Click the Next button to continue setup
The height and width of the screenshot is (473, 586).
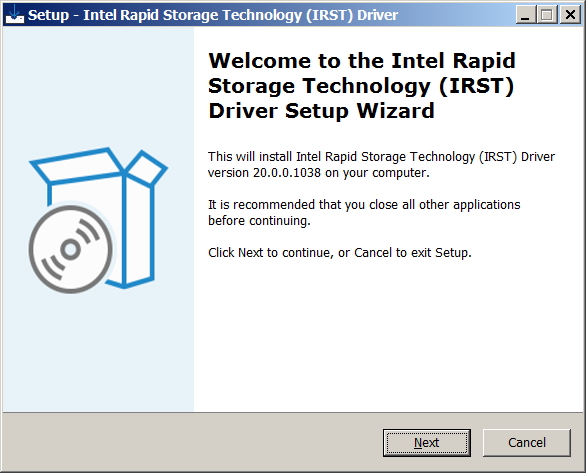coord(426,443)
